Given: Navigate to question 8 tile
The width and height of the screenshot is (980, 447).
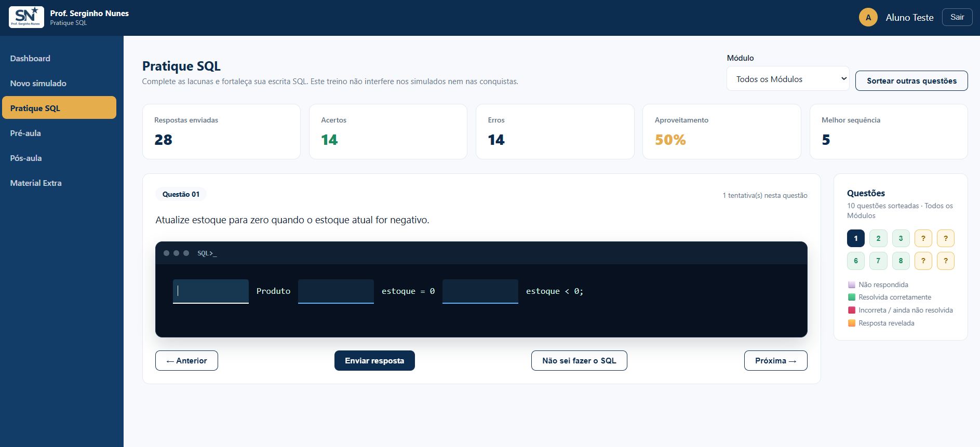Looking at the screenshot, I should point(901,261).
